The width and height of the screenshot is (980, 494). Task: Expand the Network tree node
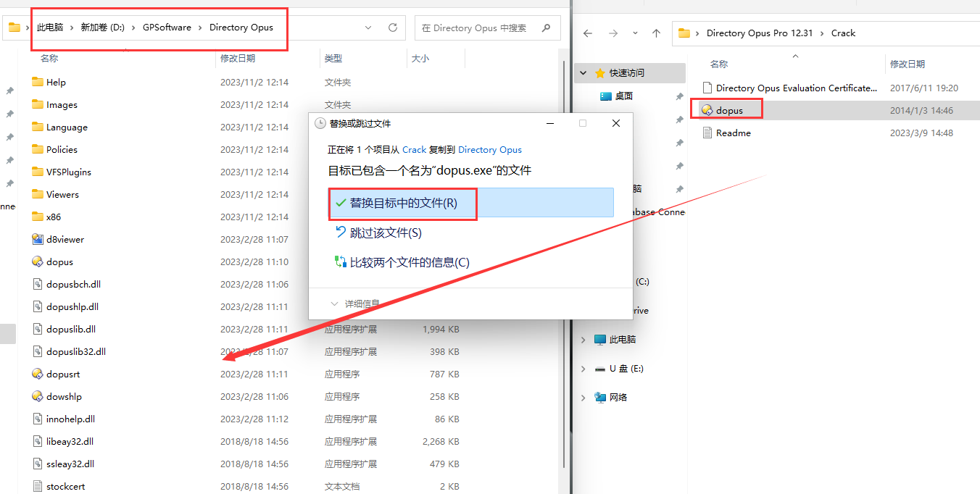[584, 397]
